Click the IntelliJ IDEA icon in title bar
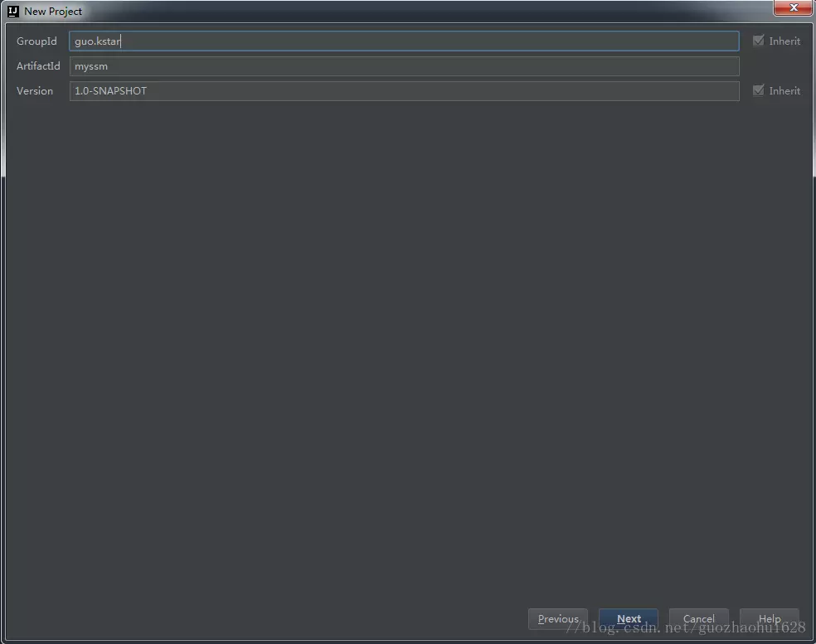 pos(13,11)
